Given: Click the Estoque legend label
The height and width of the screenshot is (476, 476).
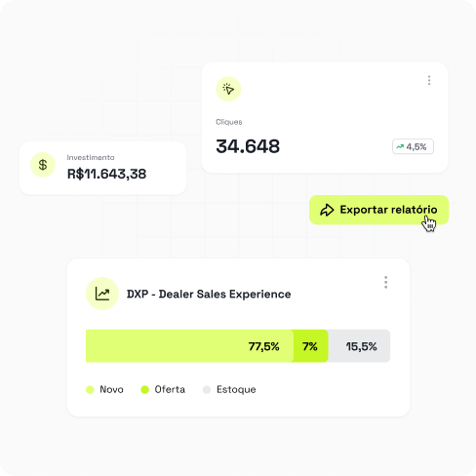Looking at the screenshot, I should pos(236,389).
